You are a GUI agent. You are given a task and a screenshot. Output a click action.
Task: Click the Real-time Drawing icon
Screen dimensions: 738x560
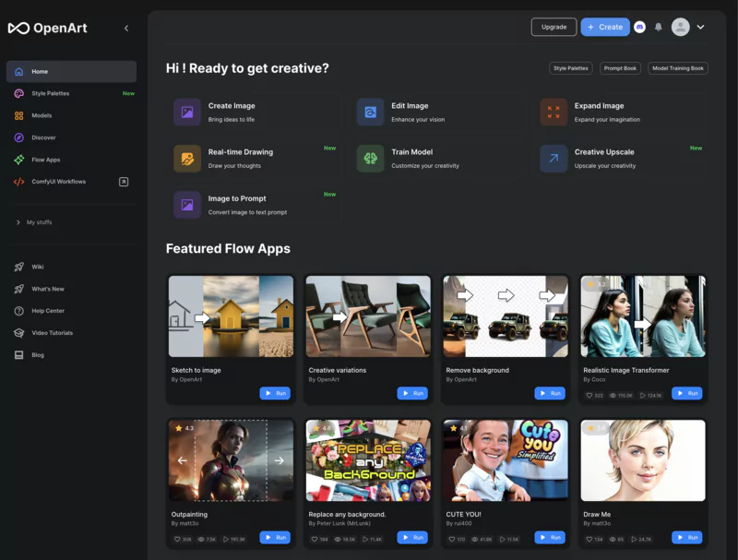pos(187,159)
